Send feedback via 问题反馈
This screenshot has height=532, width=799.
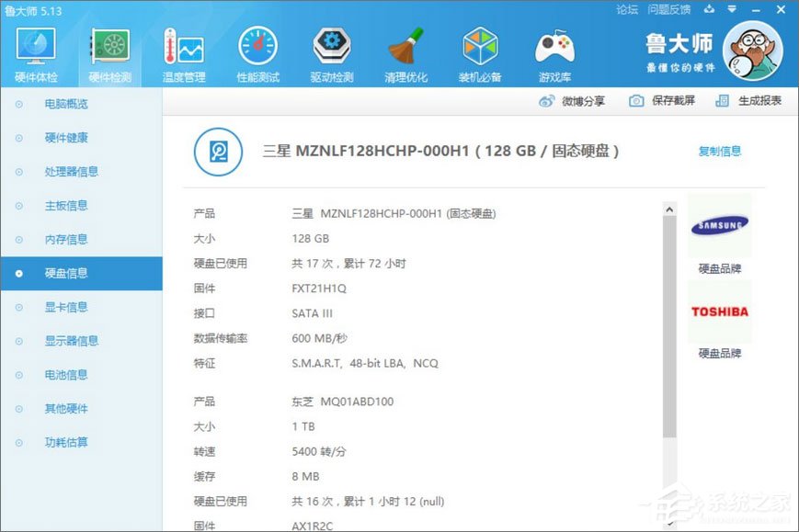[669, 10]
